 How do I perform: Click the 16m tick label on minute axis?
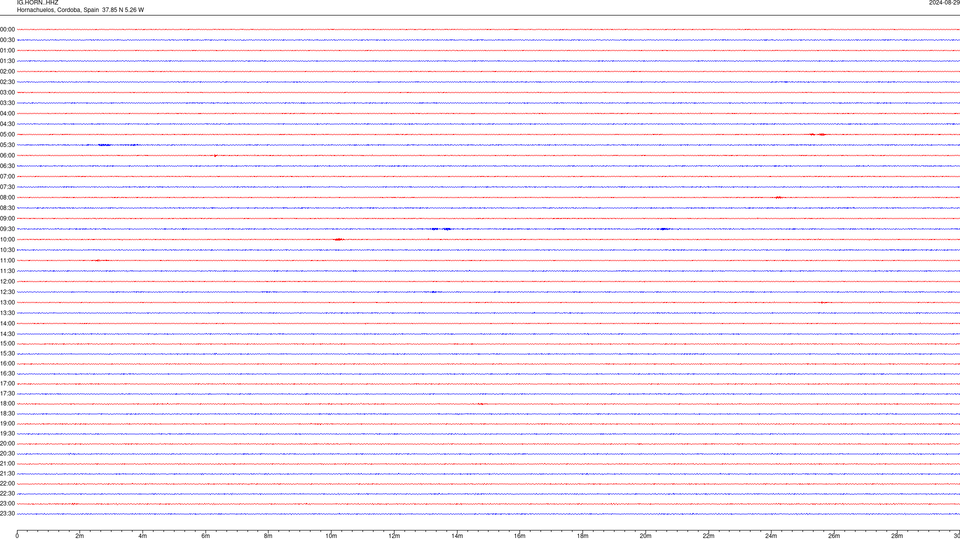pyautogui.click(x=520, y=536)
